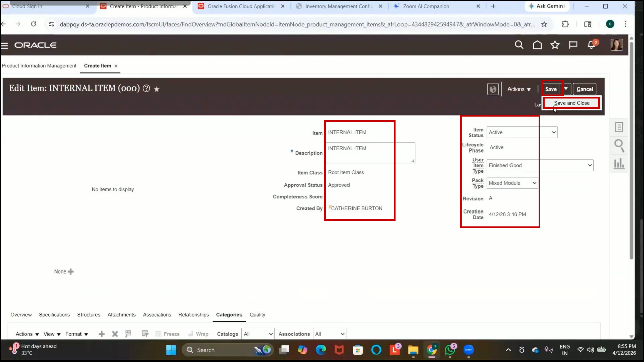This screenshot has height=362, width=644.
Task: Mark item as favorite with title star
Action: point(156,89)
